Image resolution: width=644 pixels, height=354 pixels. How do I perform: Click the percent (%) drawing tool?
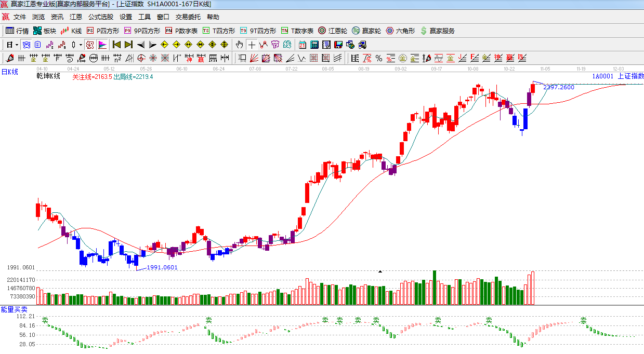pyautogui.click(x=379, y=58)
